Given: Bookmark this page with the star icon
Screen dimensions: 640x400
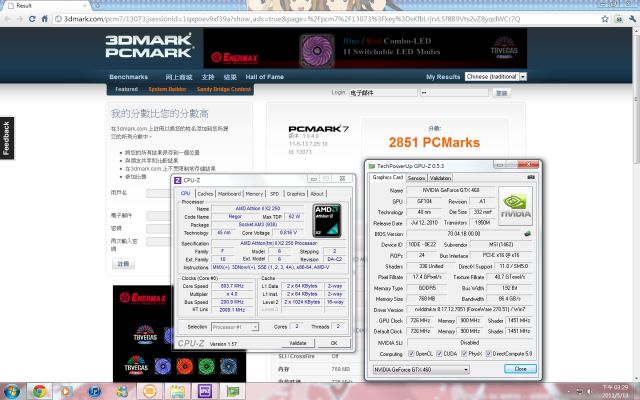Looking at the screenshot, I should point(605,19).
